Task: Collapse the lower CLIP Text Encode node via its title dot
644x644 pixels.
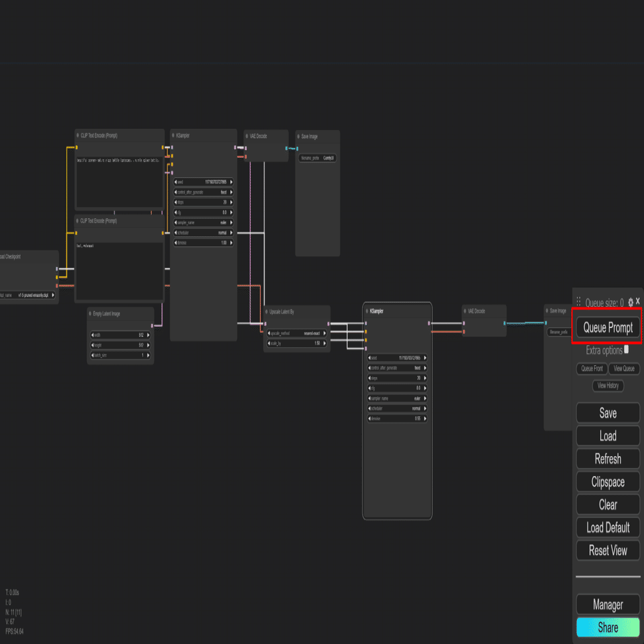Action: click(x=77, y=220)
